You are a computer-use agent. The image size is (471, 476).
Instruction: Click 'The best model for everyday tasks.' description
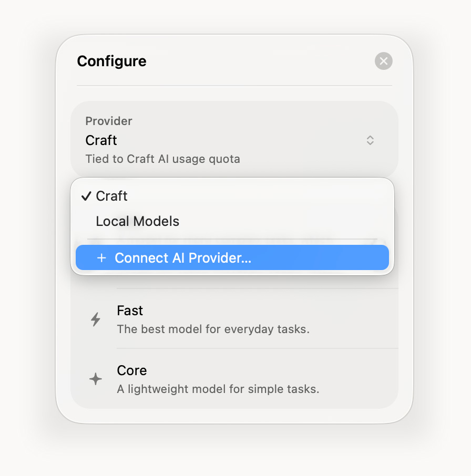click(213, 329)
